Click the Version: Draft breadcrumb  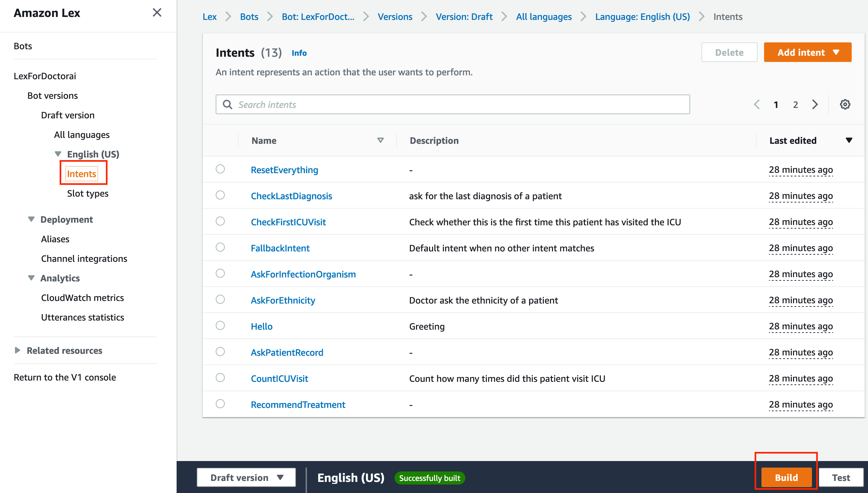click(x=464, y=17)
